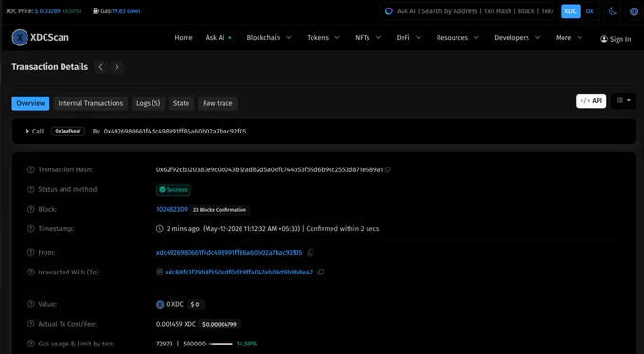Click the 23 Blocks Confirmation badge

click(220, 210)
